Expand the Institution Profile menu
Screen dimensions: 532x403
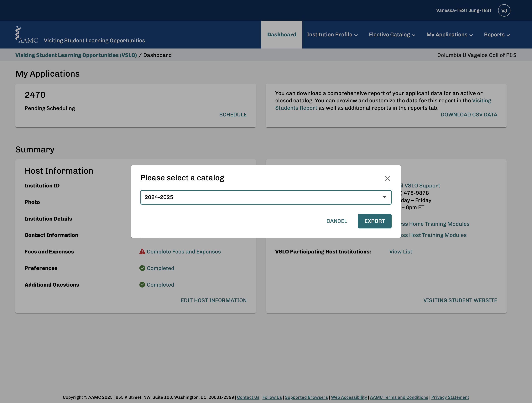pos(332,35)
